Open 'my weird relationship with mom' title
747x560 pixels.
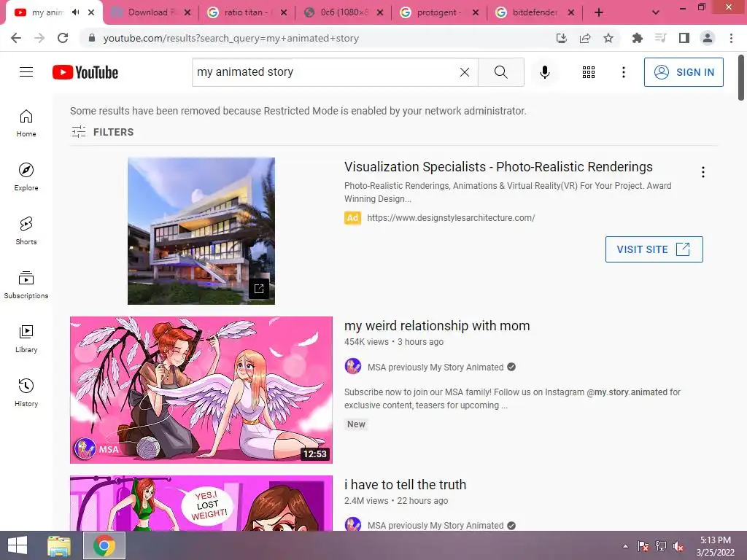tap(437, 326)
